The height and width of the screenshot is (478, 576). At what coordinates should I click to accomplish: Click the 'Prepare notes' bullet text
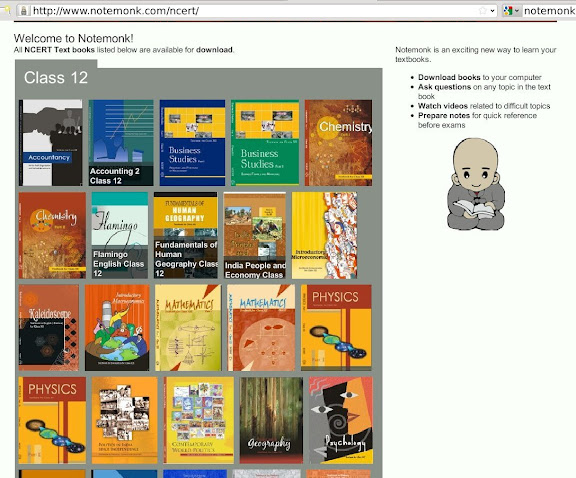point(444,115)
